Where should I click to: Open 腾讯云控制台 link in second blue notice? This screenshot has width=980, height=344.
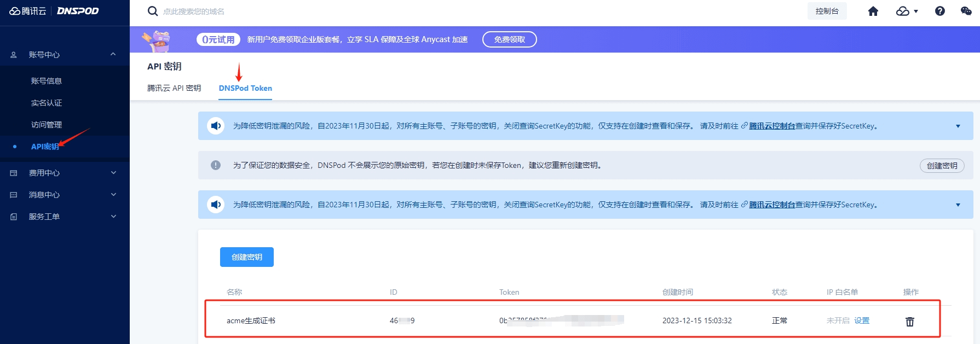(772, 205)
